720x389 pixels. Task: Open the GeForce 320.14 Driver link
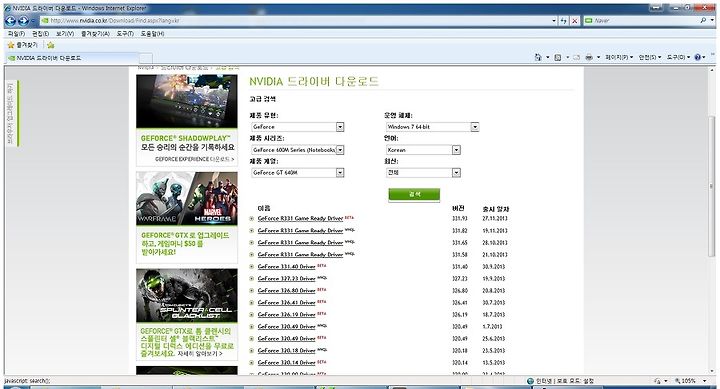(287, 362)
